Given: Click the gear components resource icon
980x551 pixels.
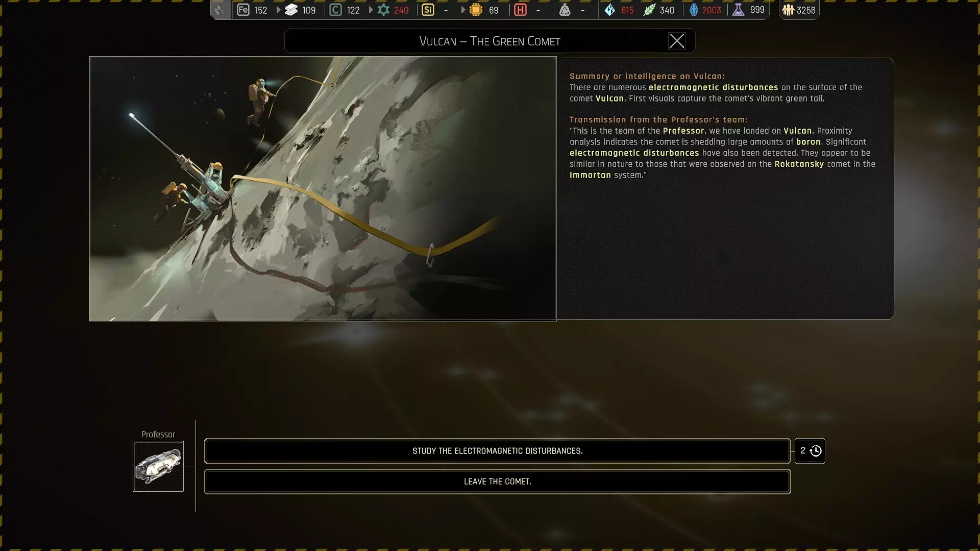Looking at the screenshot, I should point(383,10).
